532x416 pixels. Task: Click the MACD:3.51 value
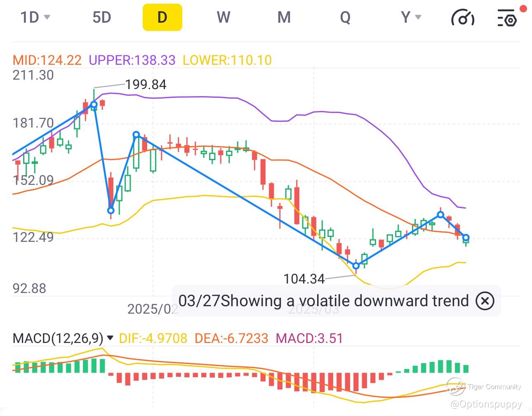click(x=309, y=338)
